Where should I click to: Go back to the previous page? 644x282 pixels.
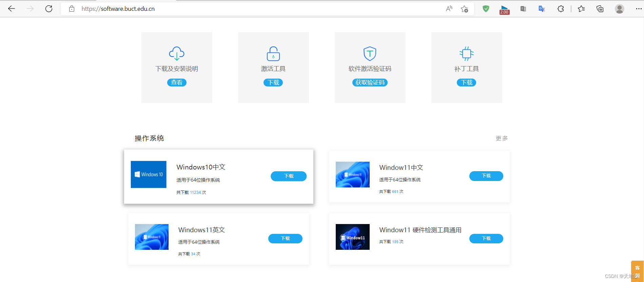[12, 9]
